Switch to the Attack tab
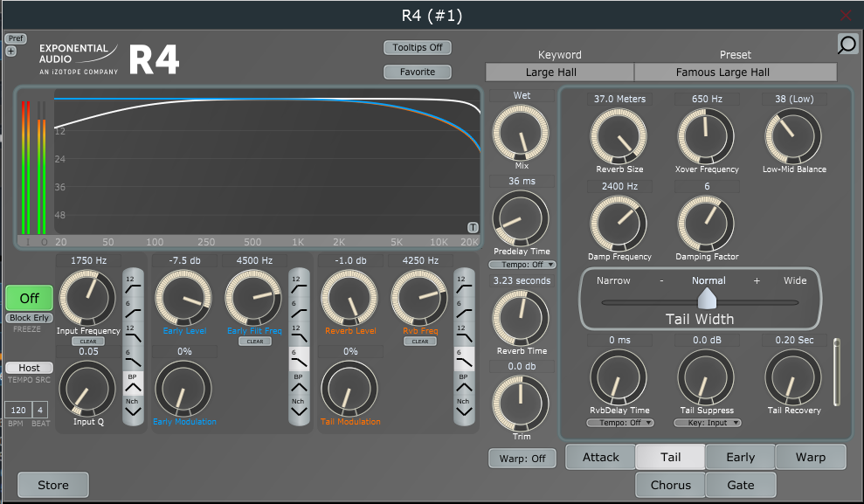The width and height of the screenshot is (864, 504). [x=601, y=457]
